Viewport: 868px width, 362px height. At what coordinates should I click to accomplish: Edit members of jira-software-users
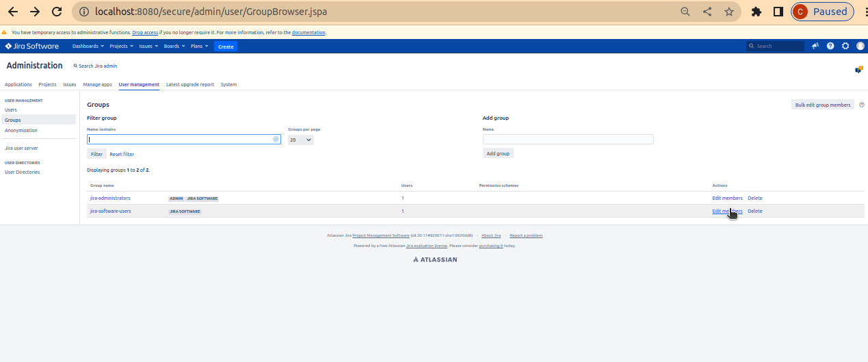click(x=727, y=211)
